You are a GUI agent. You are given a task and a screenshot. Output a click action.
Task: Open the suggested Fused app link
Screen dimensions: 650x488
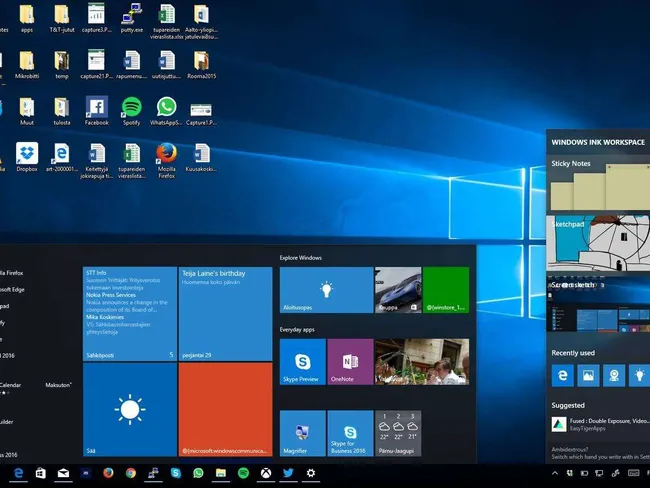coord(602,423)
